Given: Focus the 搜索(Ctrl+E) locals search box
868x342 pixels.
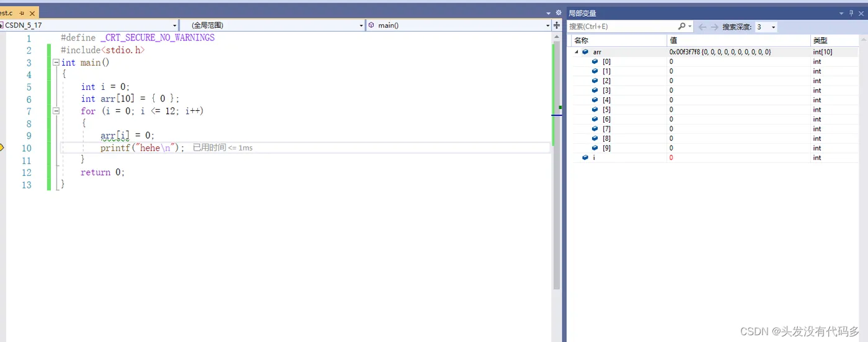Looking at the screenshot, I should (622, 26).
